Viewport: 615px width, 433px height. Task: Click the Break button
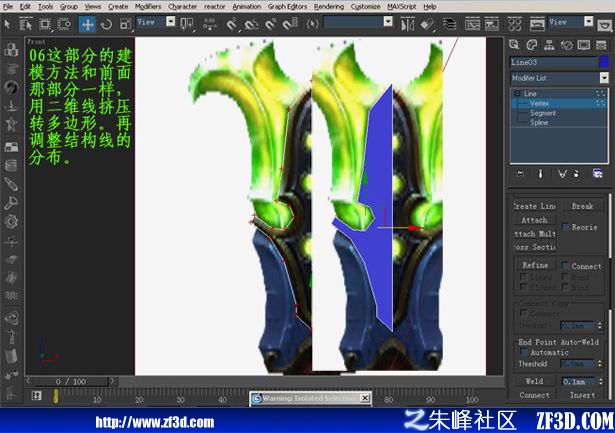click(582, 206)
